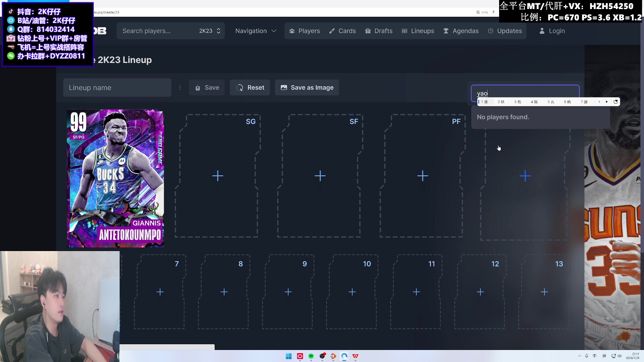
Task: Go to next IME candidate page
Action: (607, 102)
